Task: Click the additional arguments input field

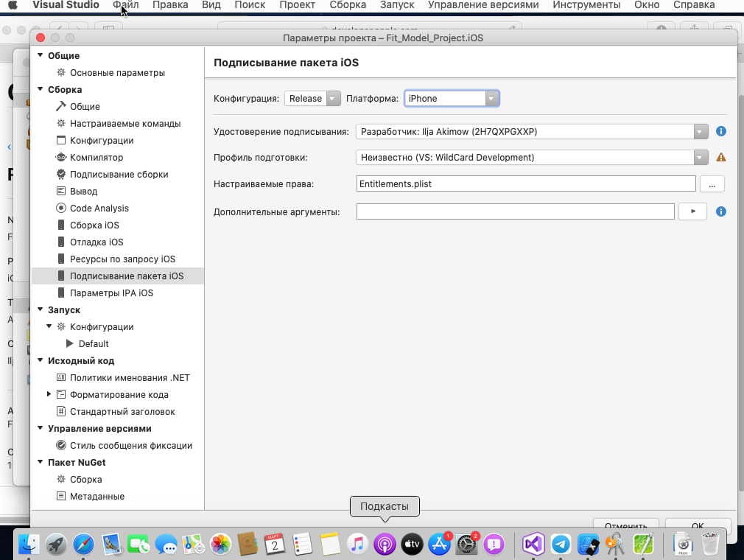Action: 516,211
